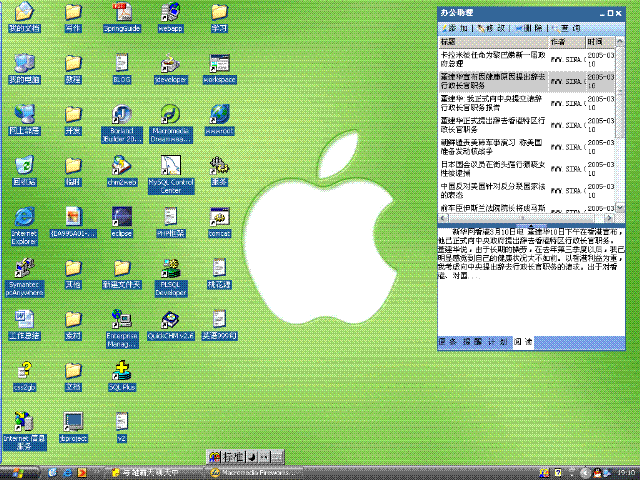Switch to the first bottom tab (任务)
Viewport: 640px width, 480px height.
pyautogui.click(x=448, y=342)
